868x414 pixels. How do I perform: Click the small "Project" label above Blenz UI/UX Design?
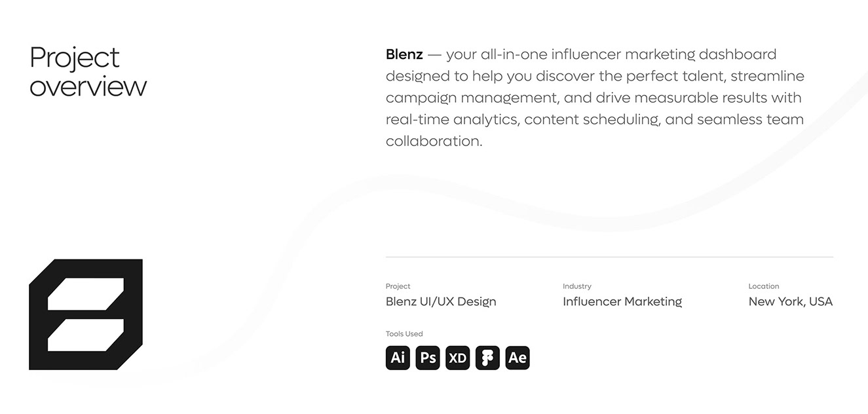click(398, 286)
